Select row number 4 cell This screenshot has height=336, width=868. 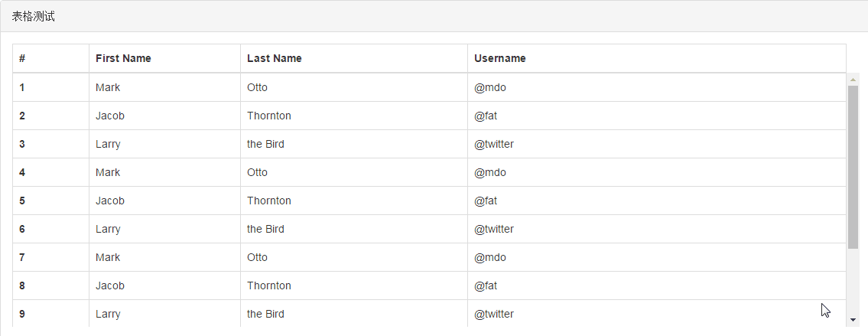[x=51, y=172]
